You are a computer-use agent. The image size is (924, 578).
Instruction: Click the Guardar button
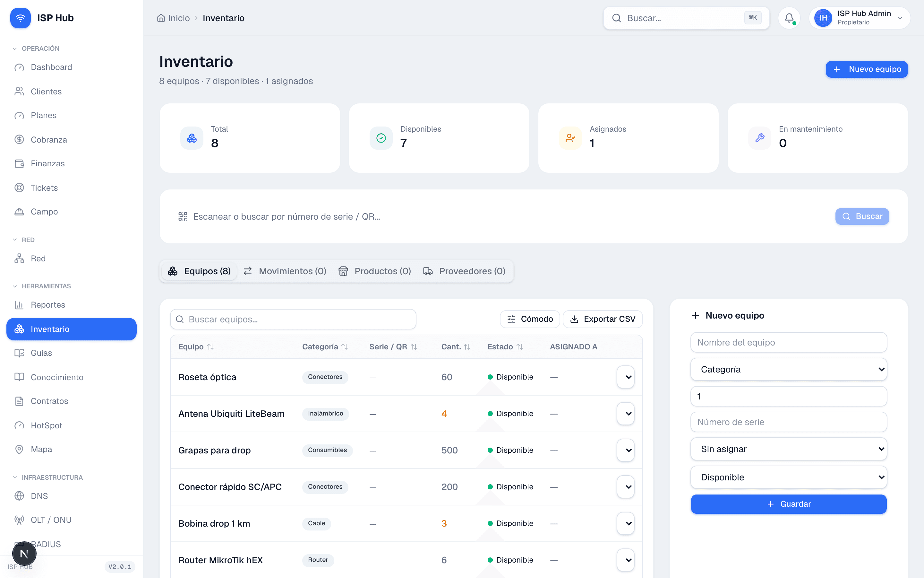coord(789,504)
